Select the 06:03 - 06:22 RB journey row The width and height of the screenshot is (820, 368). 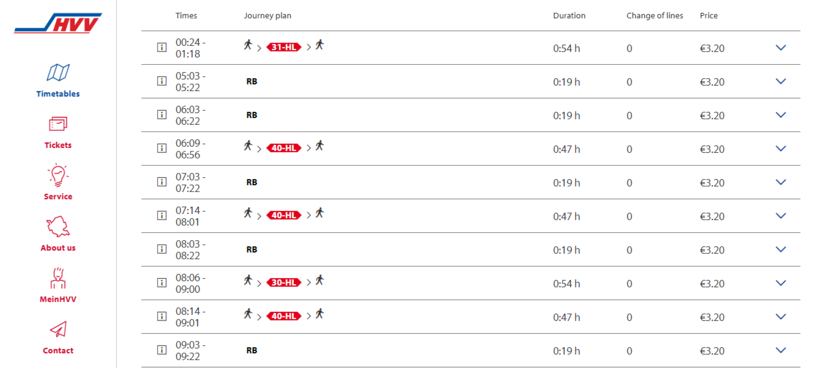(x=471, y=115)
